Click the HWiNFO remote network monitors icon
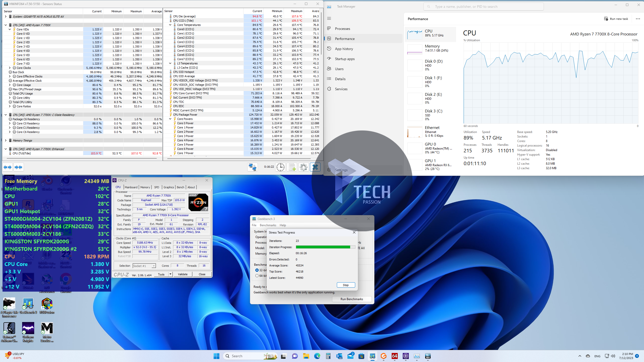Screen dimensions: 644x362 (252, 167)
